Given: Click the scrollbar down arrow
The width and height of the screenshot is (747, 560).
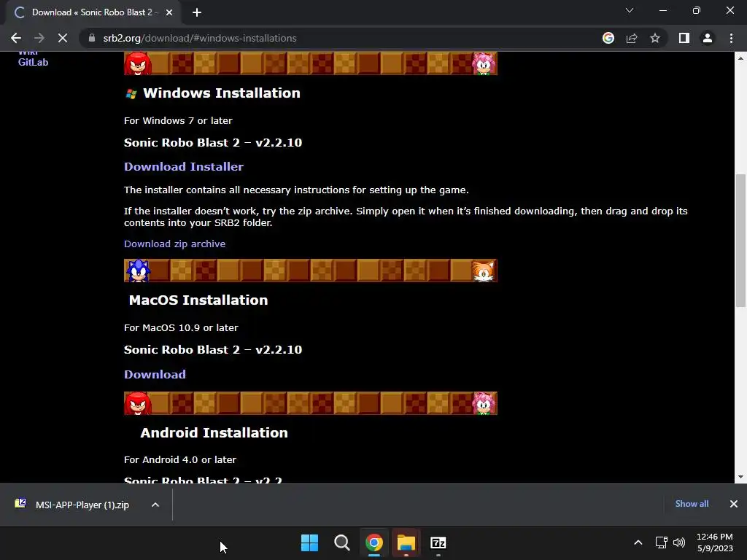Looking at the screenshot, I should click(x=740, y=477).
